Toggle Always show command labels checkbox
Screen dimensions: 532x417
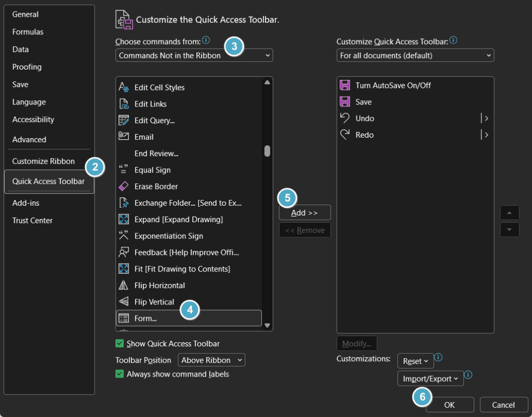pyautogui.click(x=119, y=374)
